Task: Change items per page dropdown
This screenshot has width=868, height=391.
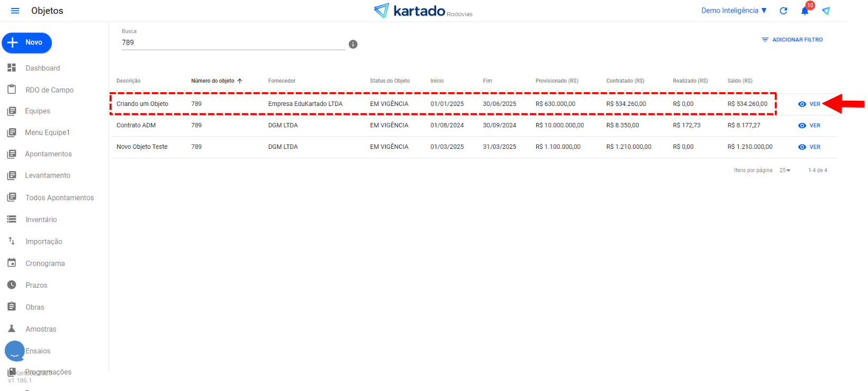Action: [784, 170]
